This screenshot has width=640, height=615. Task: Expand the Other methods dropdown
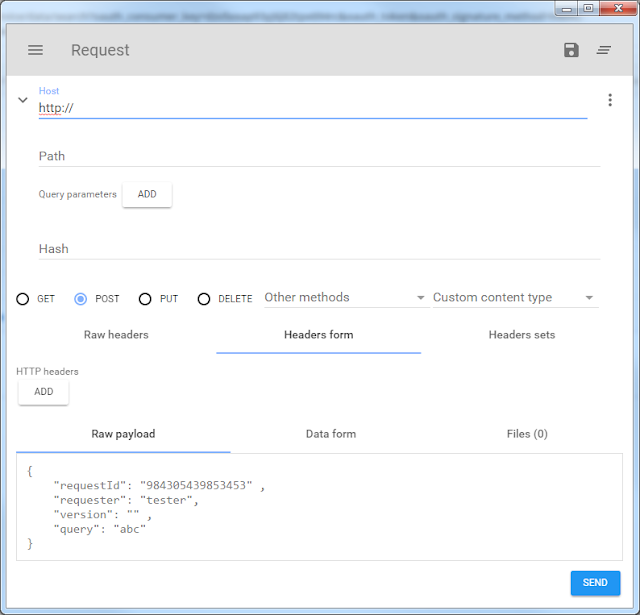click(x=345, y=298)
